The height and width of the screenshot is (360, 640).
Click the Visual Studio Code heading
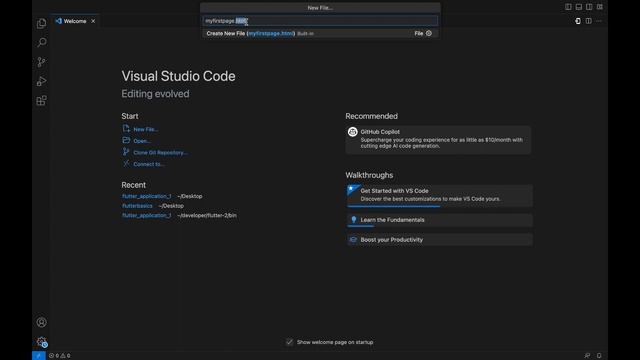pyautogui.click(x=178, y=76)
